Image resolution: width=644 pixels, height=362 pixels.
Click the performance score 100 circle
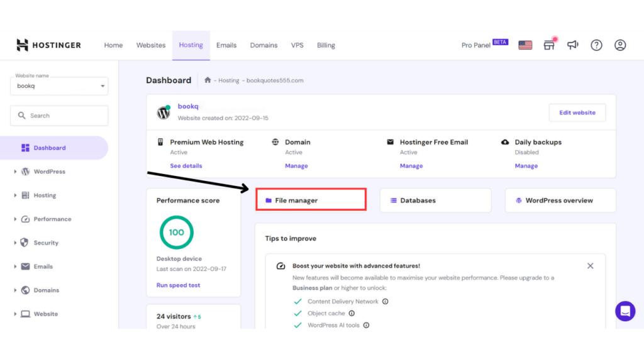pyautogui.click(x=177, y=233)
